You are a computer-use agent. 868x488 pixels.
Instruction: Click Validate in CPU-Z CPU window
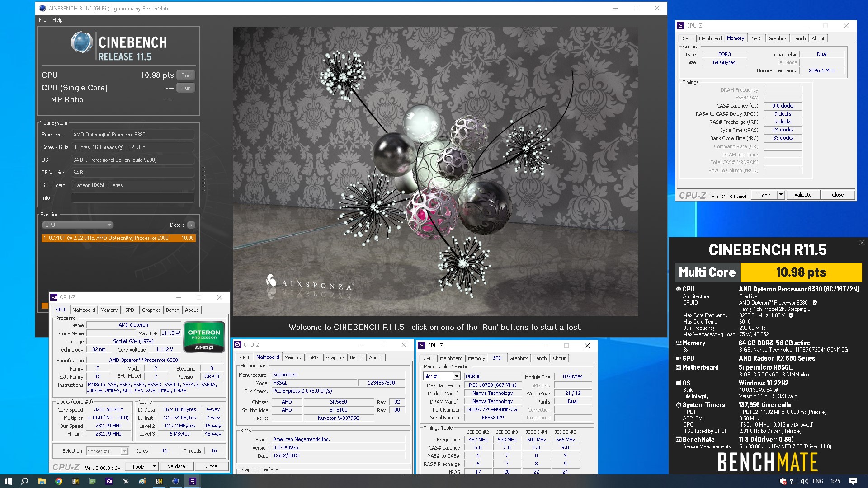point(176,466)
